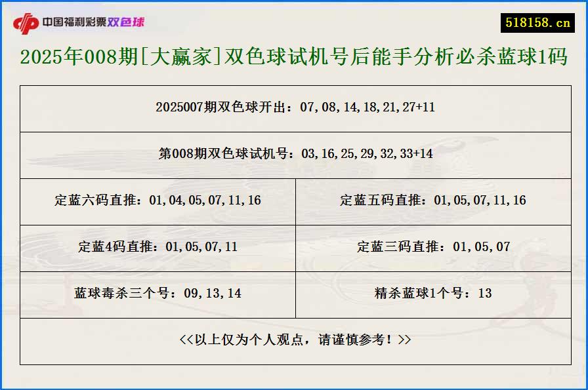Select the 定蓝4码直推 cell

[161, 248]
